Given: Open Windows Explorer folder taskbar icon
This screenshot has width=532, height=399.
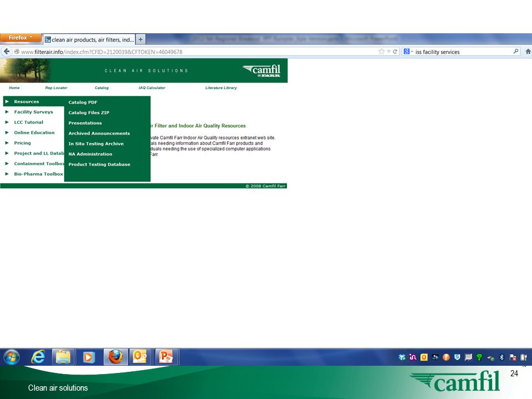Looking at the screenshot, I should pyautogui.click(x=63, y=357).
